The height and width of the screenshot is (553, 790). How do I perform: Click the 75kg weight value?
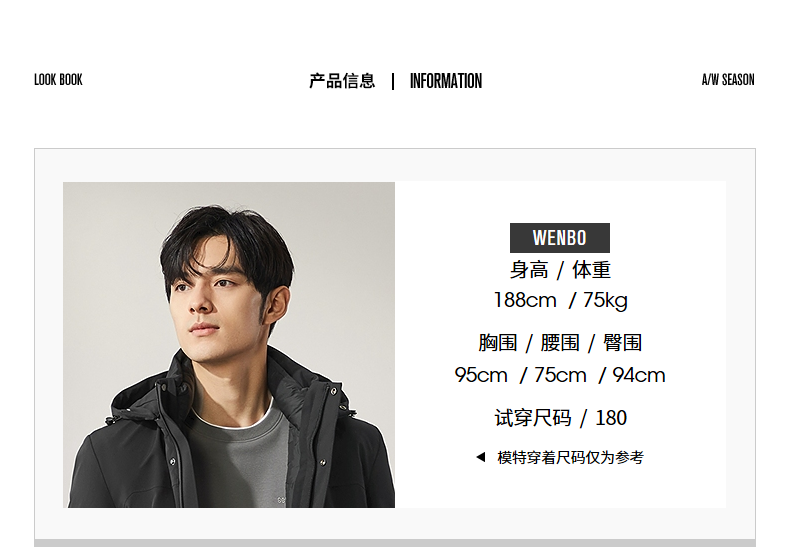coord(606,301)
